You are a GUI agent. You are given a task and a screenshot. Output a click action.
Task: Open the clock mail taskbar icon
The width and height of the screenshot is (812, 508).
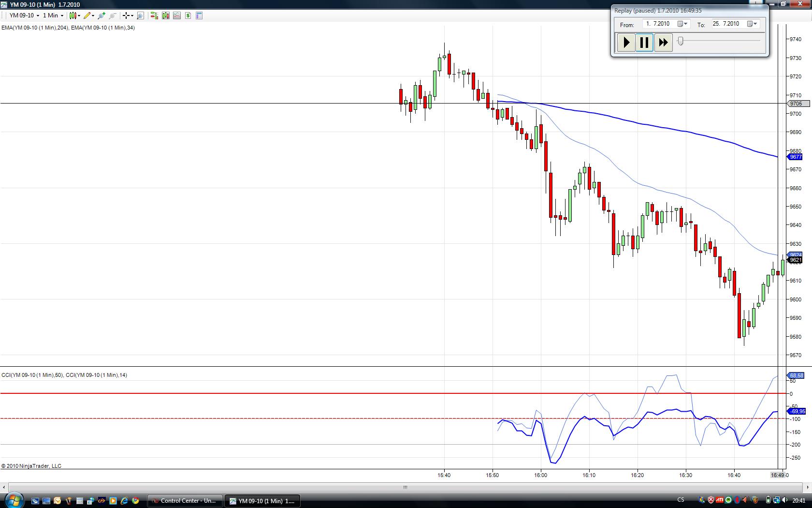(57, 501)
